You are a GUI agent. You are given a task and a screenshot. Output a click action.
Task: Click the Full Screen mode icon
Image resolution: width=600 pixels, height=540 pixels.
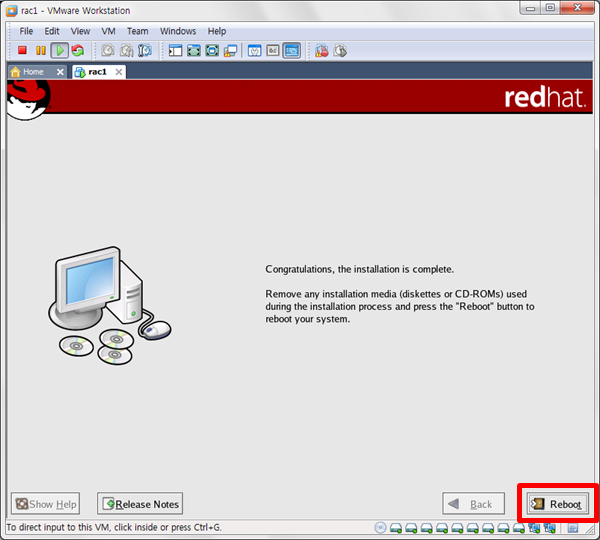212,50
